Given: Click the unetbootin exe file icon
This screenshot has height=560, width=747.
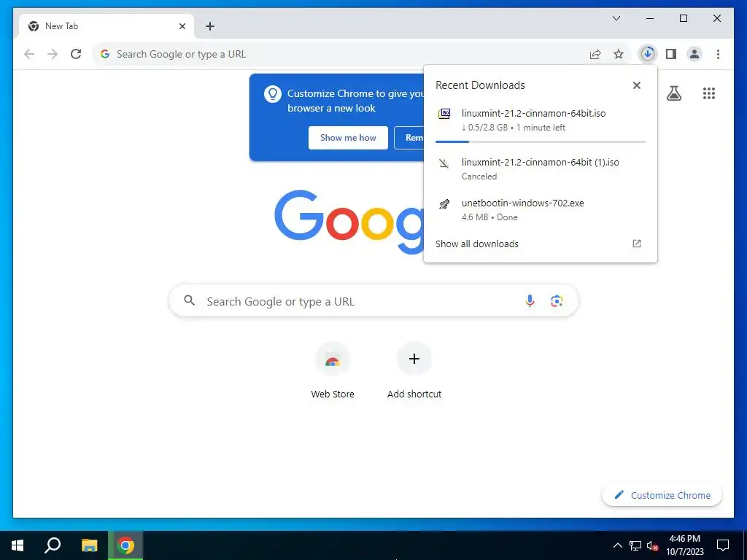Looking at the screenshot, I should tap(444, 205).
